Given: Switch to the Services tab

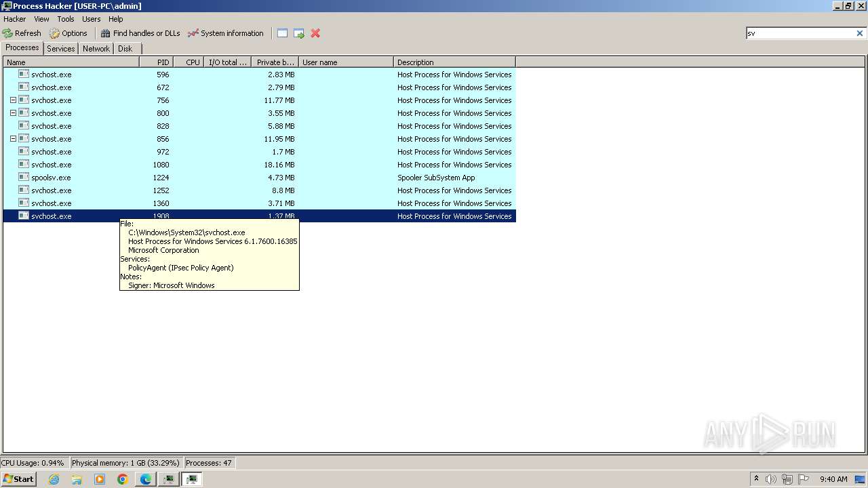Looking at the screenshot, I should [x=61, y=49].
